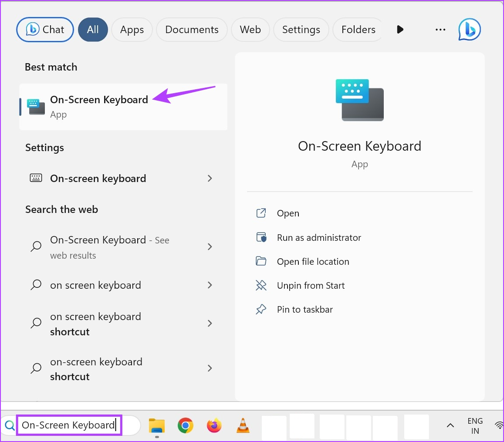Click the large On-Screen Keyboard icon in details pane
This screenshot has width=504, height=442.
[x=359, y=100]
